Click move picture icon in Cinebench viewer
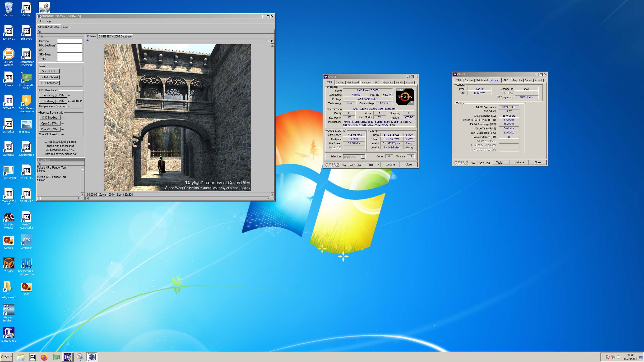Screen dimensions: 644x362 (268, 41)
